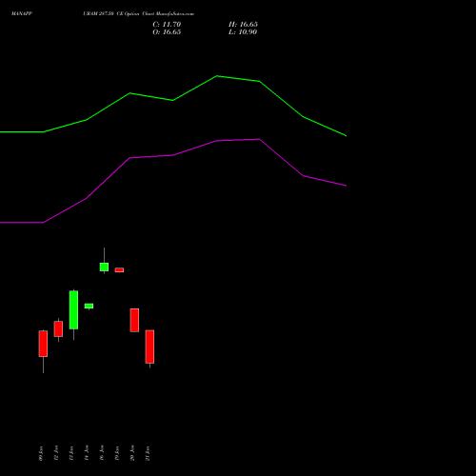
Task: Click the '14 Jan' date axis label
Action: point(87,453)
